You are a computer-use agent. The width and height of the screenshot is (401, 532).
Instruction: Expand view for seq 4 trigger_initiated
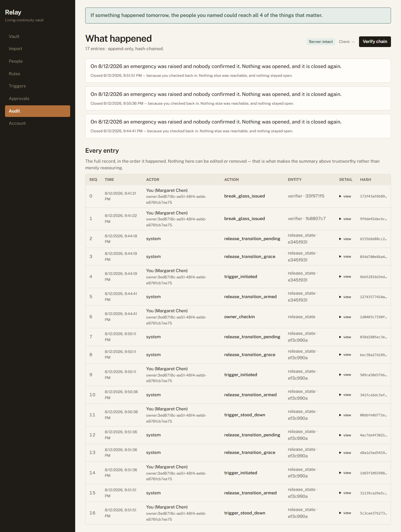pos(345,277)
